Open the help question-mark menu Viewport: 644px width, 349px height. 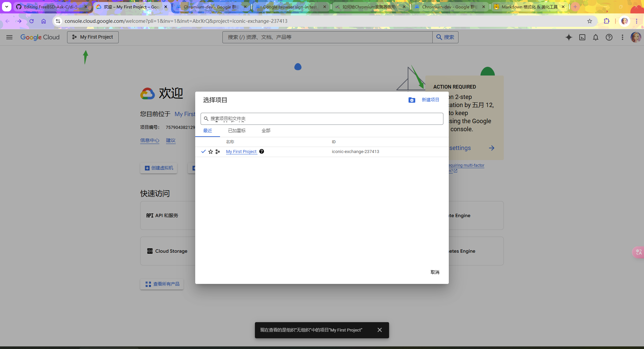point(609,37)
